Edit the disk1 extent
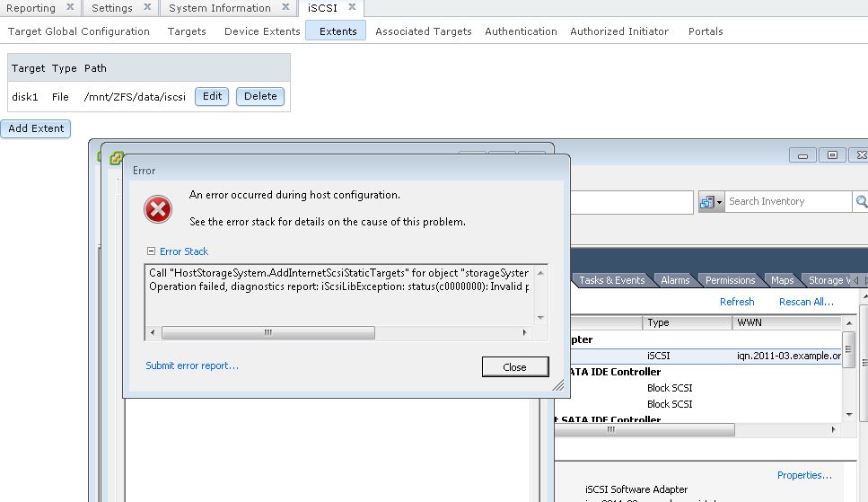This screenshot has height=502, width=868. 212,96
